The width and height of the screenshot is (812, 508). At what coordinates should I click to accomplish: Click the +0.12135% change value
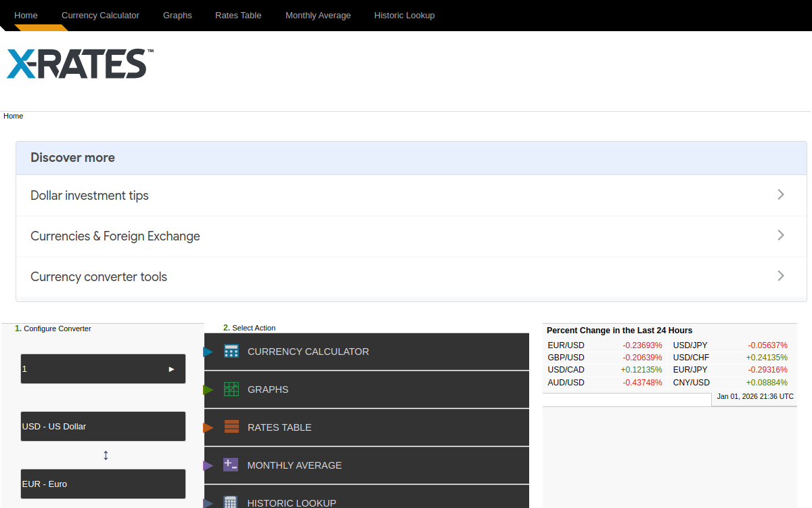tap(641, 370)
